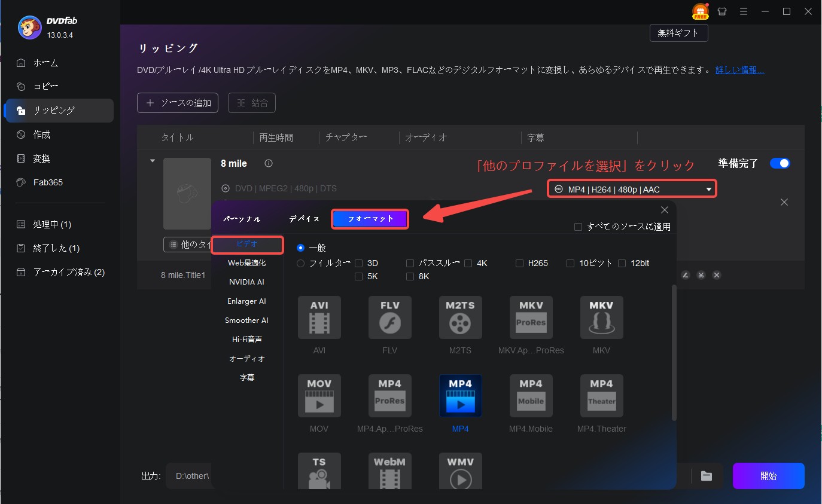This screenshot has height=504, width=822.
Task: Select the NVIDIA AI category
Action: (247, 282)
